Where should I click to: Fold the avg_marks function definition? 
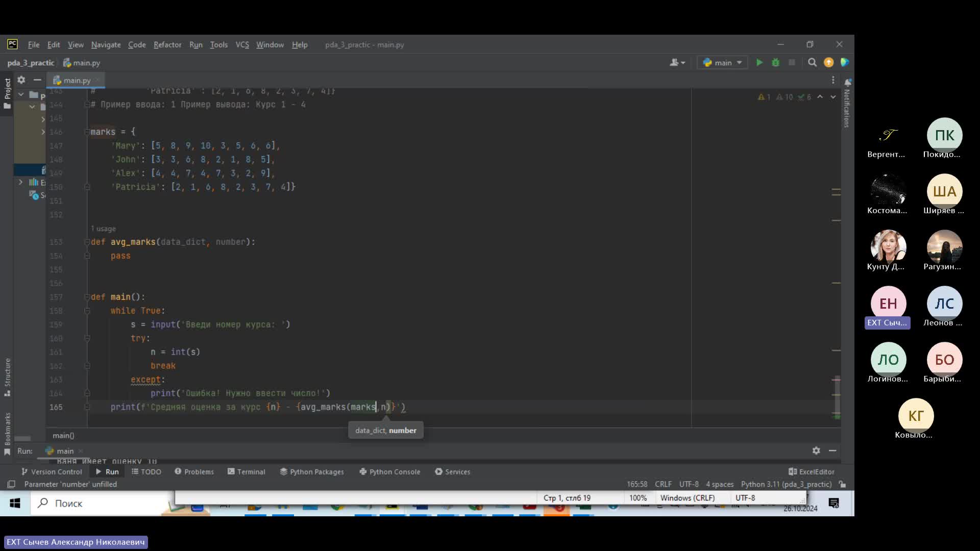tap(87, 242)
